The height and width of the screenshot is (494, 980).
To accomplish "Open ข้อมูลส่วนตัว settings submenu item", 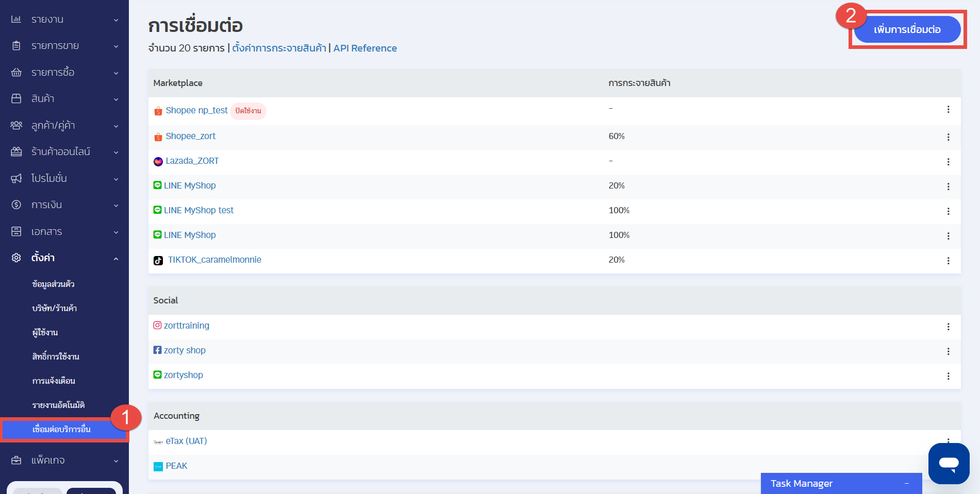I will (53, 284).
